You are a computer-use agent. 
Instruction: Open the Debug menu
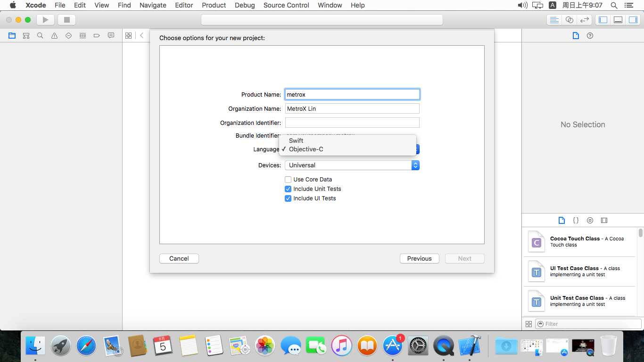pyautogui.click(x=245, y=5)
